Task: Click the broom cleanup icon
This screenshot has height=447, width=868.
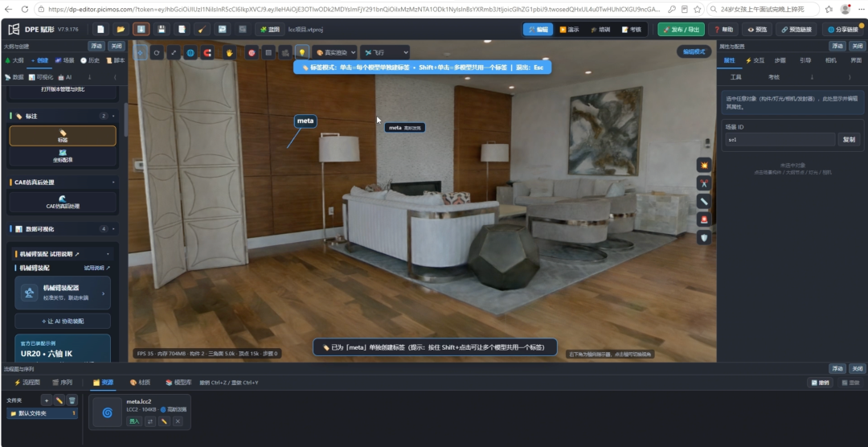Action: [x=202, y=30]
